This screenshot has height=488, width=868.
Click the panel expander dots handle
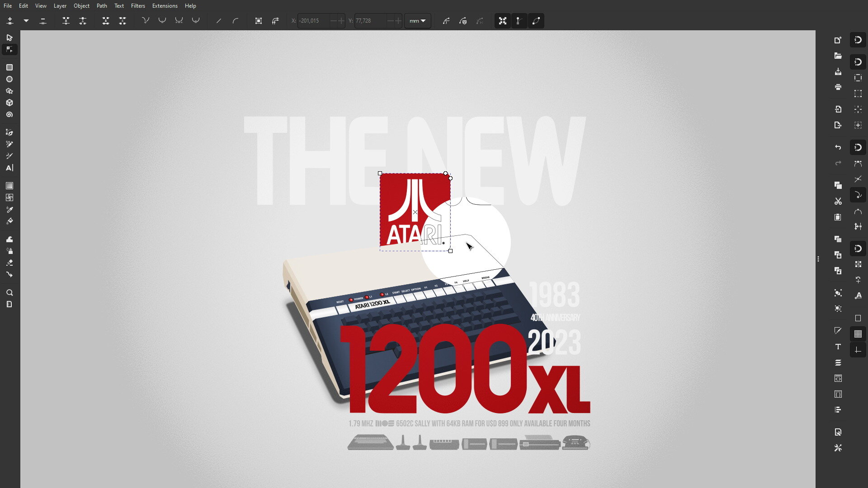click(818, 259)
